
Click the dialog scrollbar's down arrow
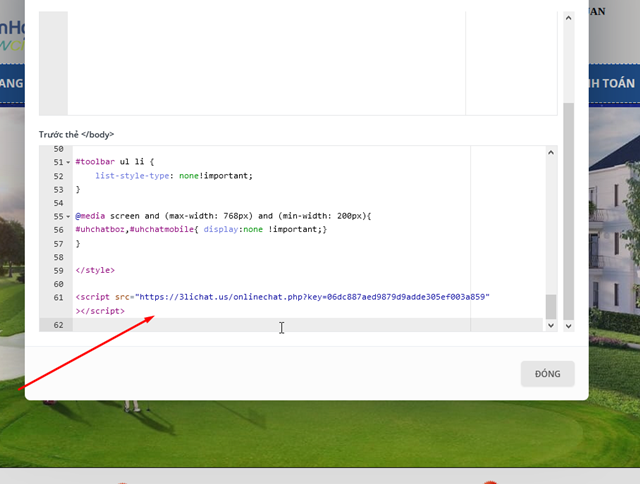point(568,326)
